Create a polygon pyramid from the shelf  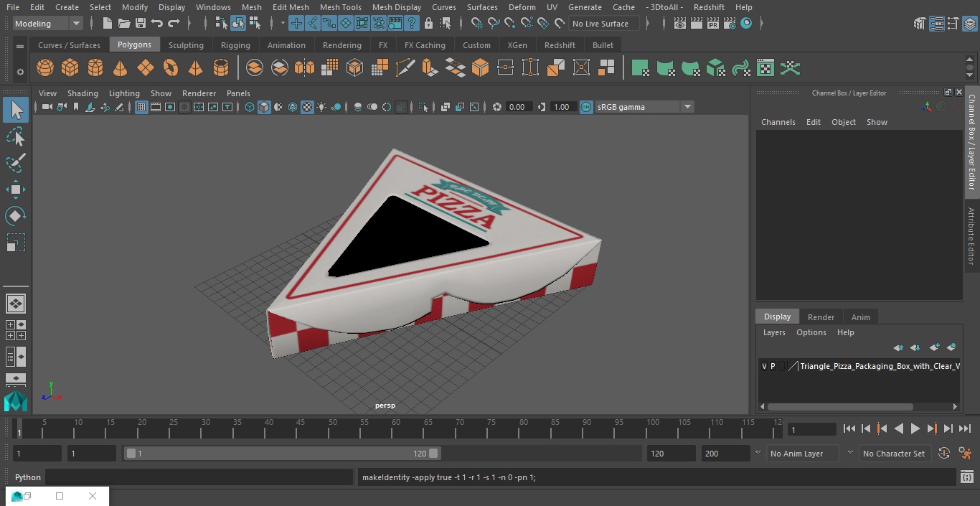tap(196, 68)
